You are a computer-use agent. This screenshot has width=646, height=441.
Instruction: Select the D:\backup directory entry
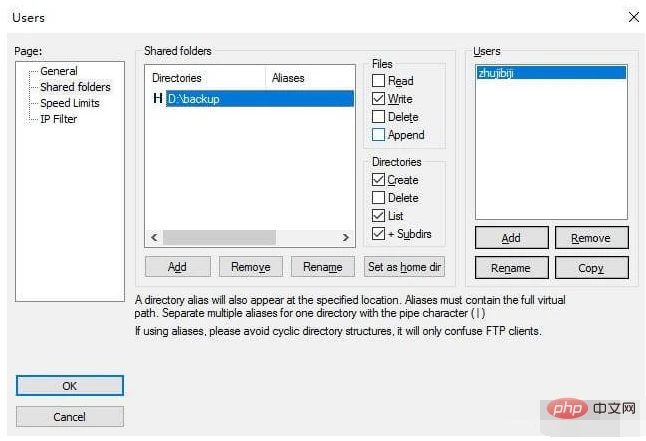pos(260,99)
